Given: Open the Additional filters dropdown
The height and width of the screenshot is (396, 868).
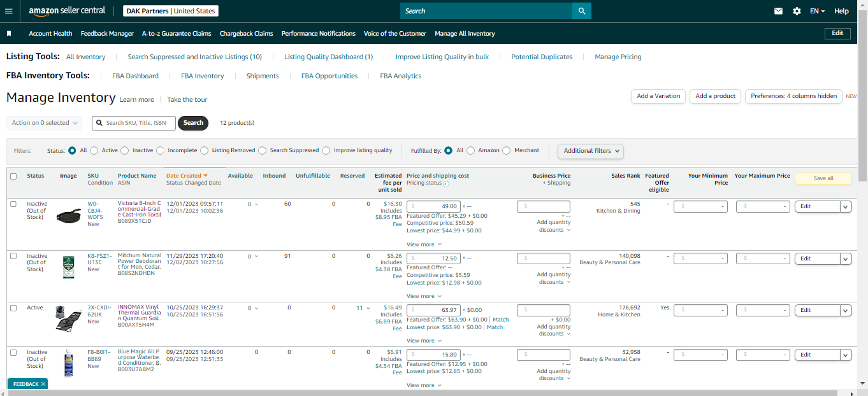Looking at the screenshot, I should coord(591,151).
